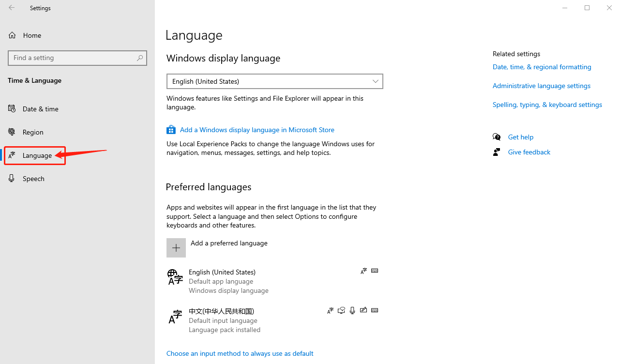This screenshot has height=364, width=620.
Task: Click the plus icon to add language
Action: click(x=176, y=248)
